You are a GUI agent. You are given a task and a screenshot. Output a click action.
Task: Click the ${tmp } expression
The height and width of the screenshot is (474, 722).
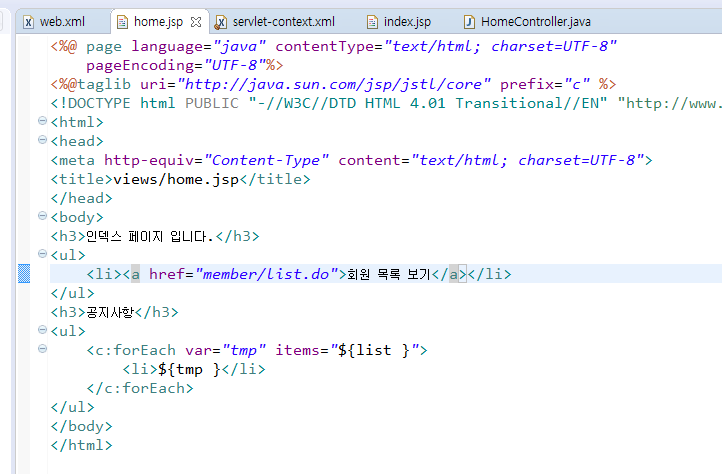tap(189, 369)
